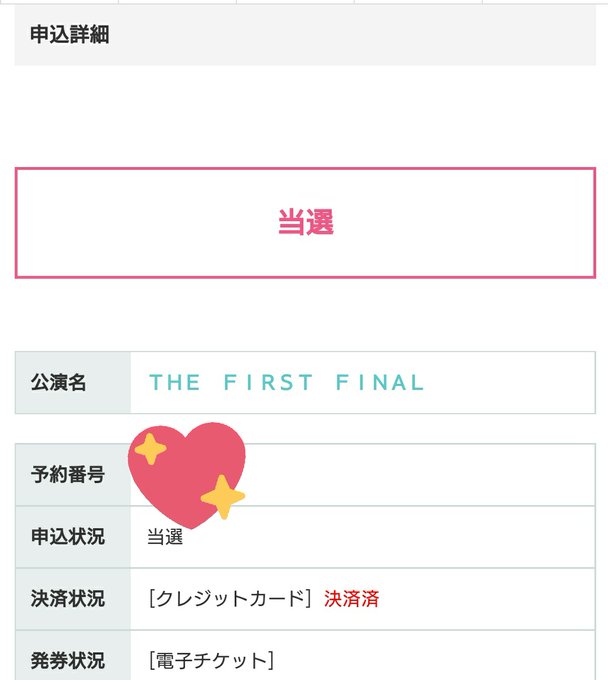
Task: Click the pink 当選 result banner
Action: click(305, 222)
